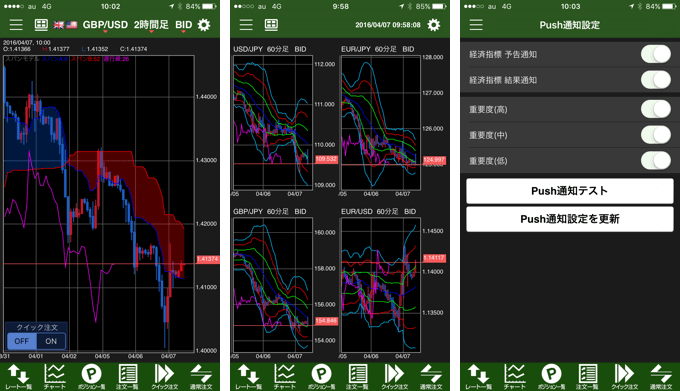Open settings gear on GBP/USD chart screen
The height and width of the screenshot is (391, 680).
(x=204, y=25)
